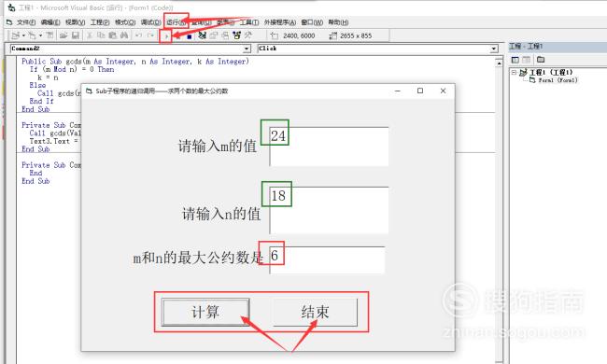Image resolution: width=607 pixels, height=364 pixels.
Task: Click the Open Project toolbar icon
Action: point(64,35)
